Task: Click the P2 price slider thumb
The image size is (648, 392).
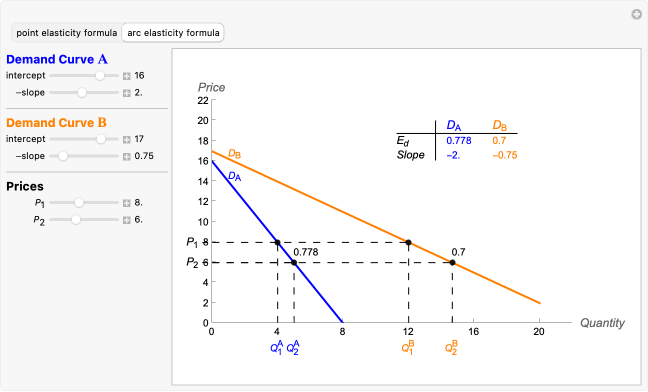Action: coord(76,219)
